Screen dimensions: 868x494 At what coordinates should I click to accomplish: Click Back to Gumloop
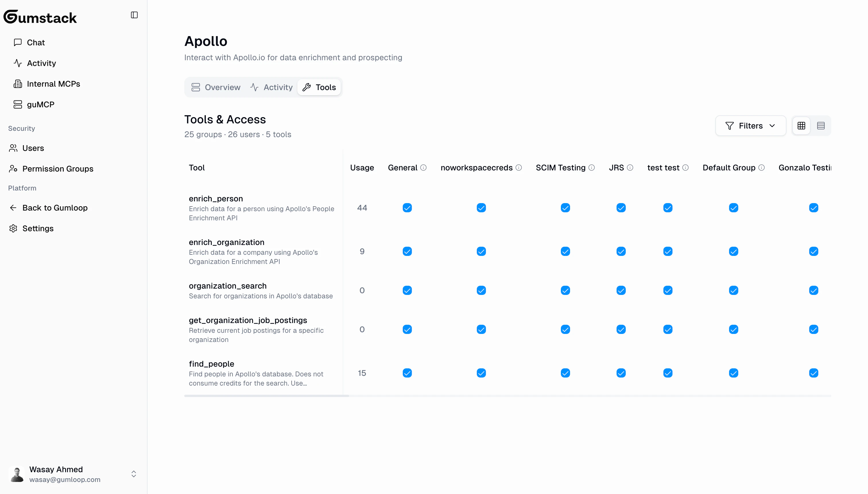coord(55,208)
